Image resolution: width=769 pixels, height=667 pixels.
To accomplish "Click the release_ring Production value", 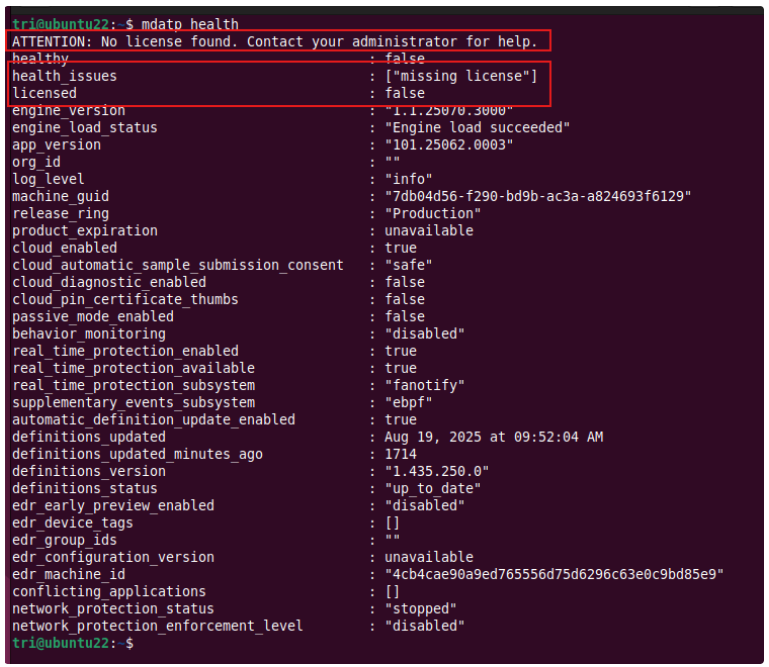I will click(433, 213).
